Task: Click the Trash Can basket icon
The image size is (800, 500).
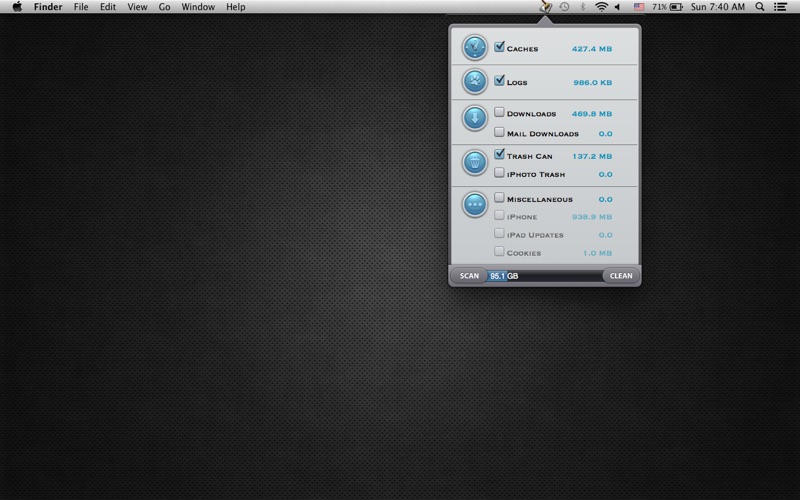Action: (474, 163)
